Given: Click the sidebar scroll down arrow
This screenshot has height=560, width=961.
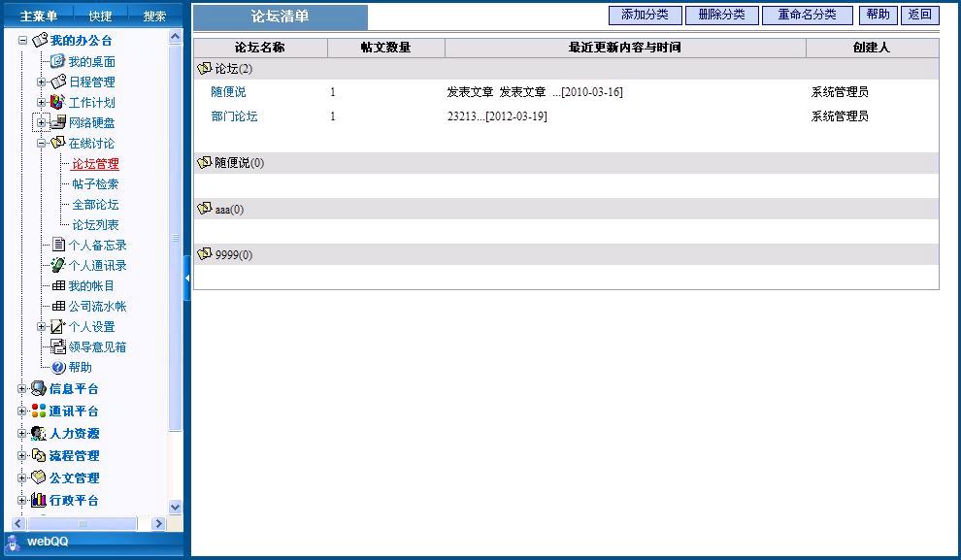Looking at the screenshot, I should click(176, 507).
